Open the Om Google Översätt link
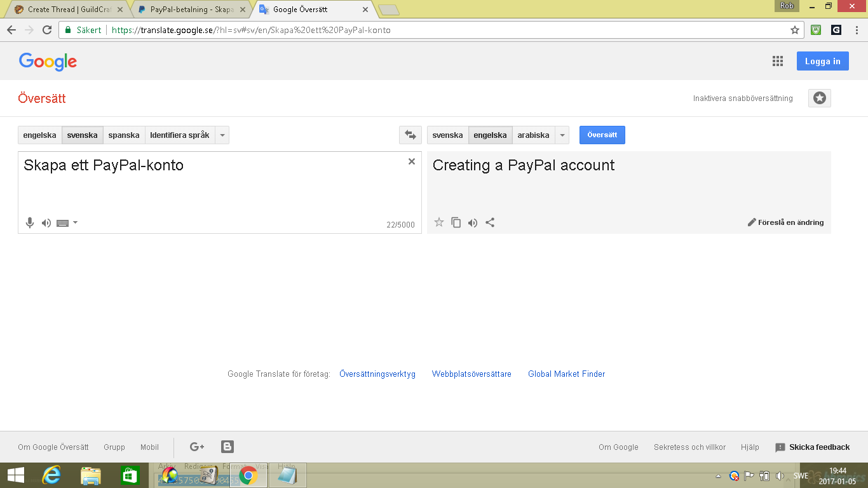868x488 pixels. tap(53, 447)
